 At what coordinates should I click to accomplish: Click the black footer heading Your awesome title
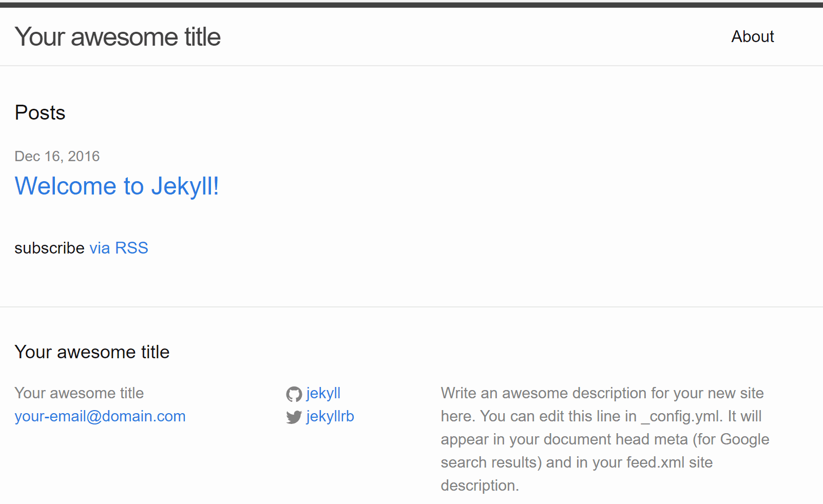click(92, 352)
